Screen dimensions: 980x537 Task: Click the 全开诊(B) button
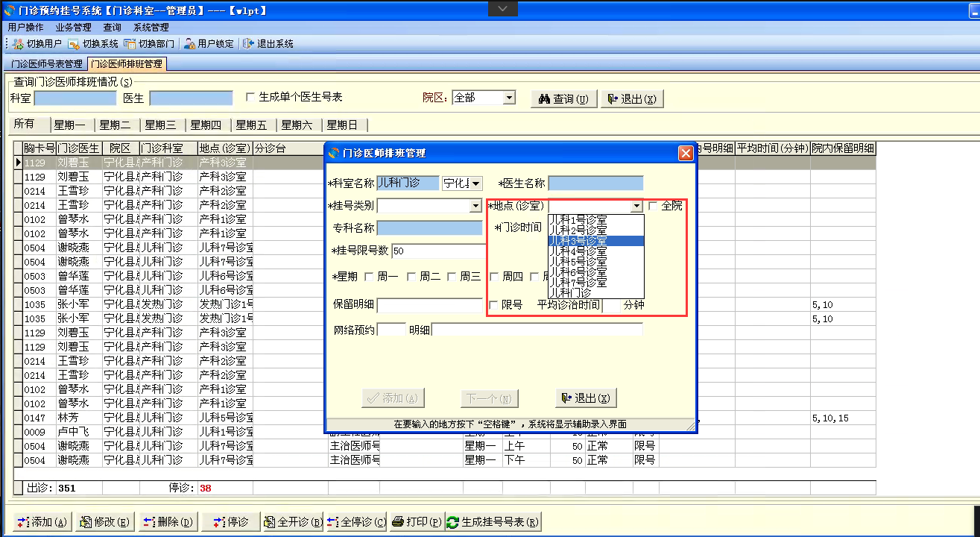(292, 522)
